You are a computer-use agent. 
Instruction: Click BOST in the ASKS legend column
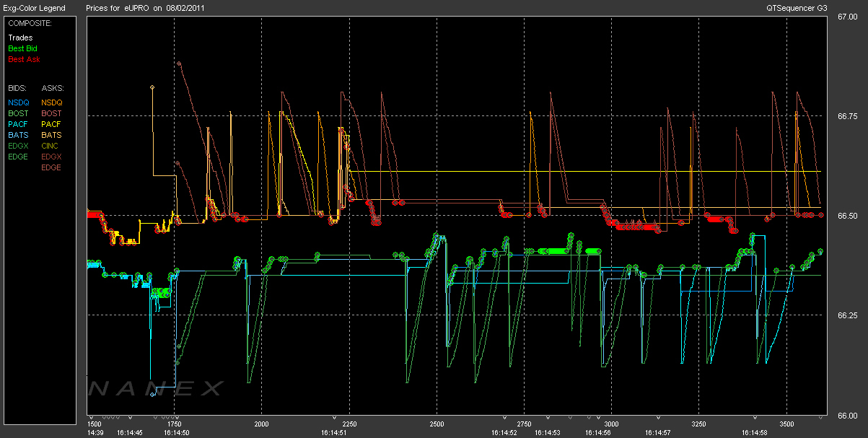pyautogui.click(x=51, y=113)
